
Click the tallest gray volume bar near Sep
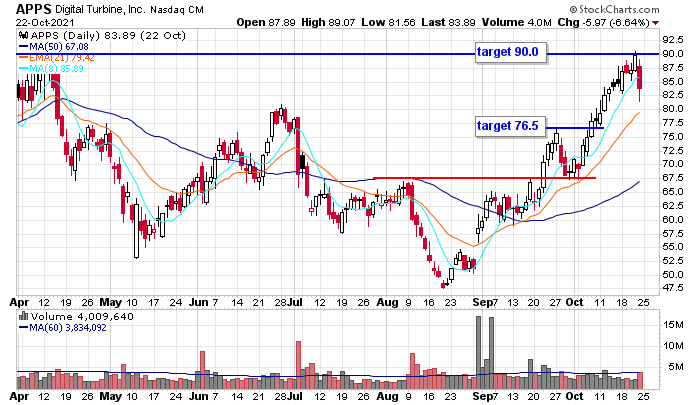click(479, 352)
